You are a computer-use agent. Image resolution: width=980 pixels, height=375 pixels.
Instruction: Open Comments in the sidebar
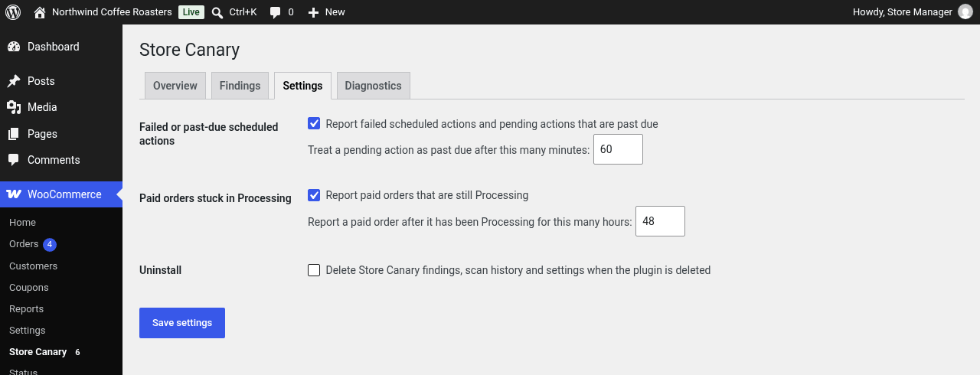coord(61,160)
